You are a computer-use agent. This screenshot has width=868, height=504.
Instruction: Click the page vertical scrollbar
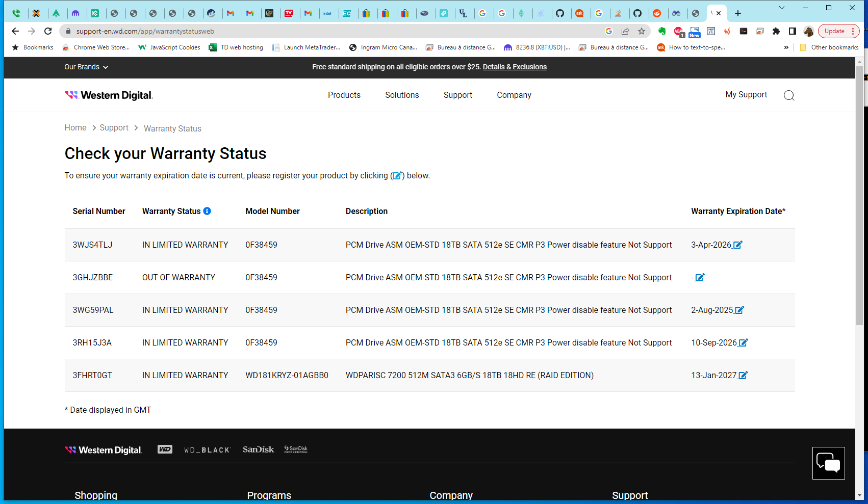859,204
